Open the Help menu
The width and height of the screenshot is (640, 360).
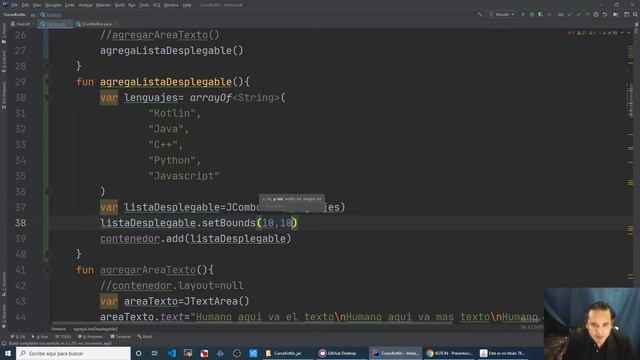pyautogui.click(x=187, y=5)
